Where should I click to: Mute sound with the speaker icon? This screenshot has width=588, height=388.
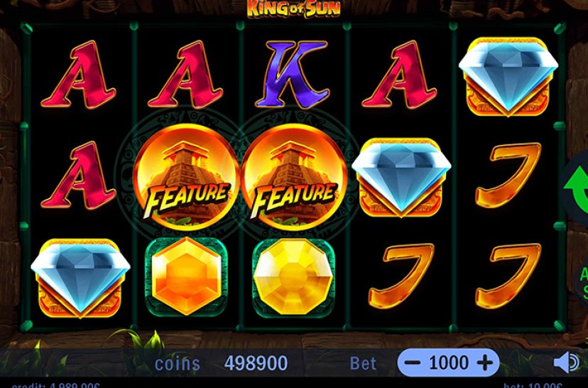(x=566, y=362)
